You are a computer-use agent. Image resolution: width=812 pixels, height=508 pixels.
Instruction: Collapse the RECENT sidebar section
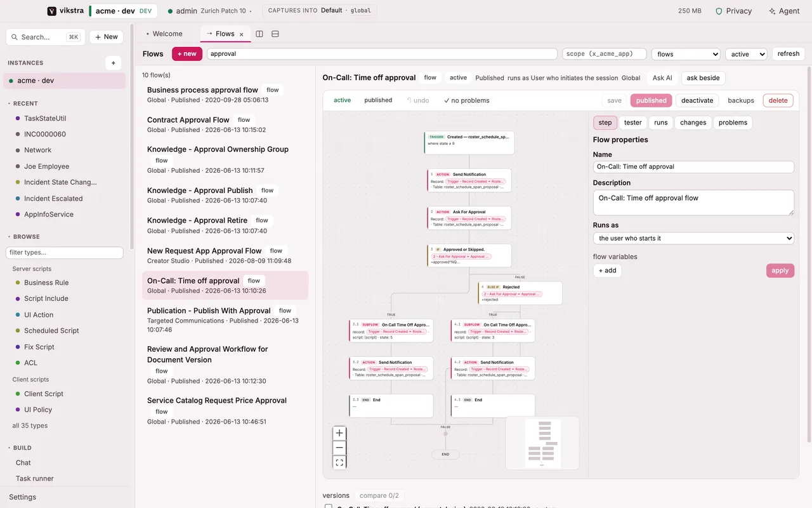25,104
